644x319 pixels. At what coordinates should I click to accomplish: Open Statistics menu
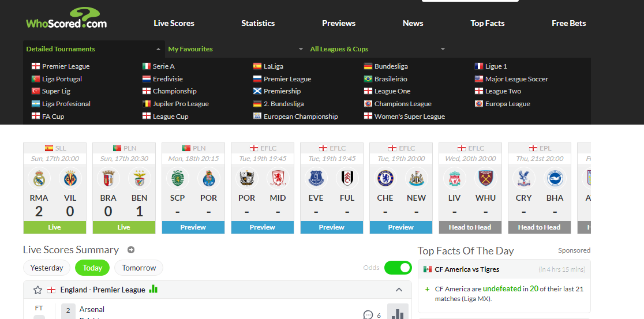258,24
